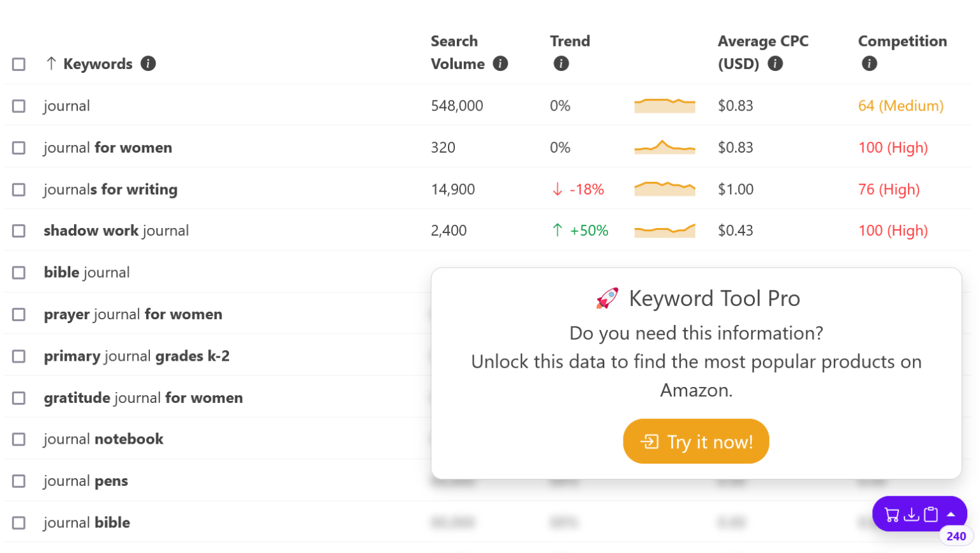This screenshot has width=980, height=553.
Task: Select the 'shadow work journal' row checkbox
Action: point(19,231)
